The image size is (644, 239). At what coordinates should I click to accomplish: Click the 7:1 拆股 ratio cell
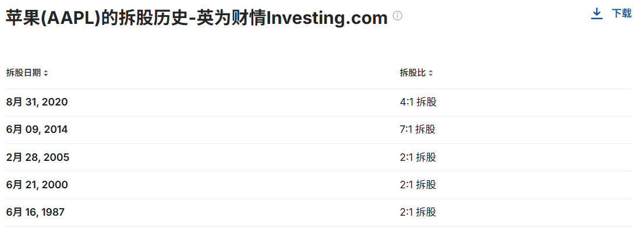tap(417, 129)
